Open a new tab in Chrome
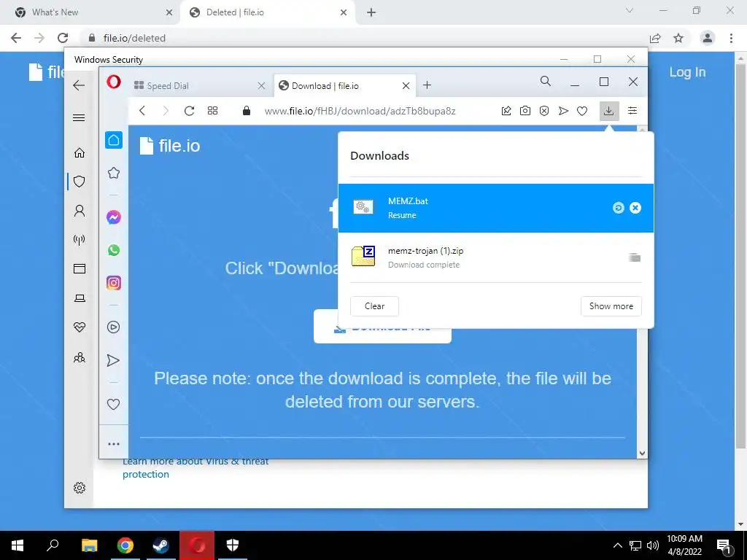 point(371,12)
